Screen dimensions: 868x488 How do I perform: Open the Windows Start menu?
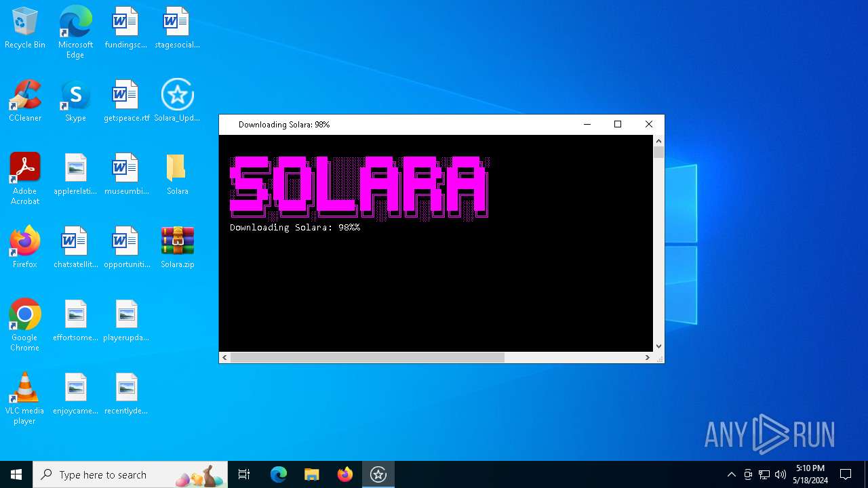16,474
